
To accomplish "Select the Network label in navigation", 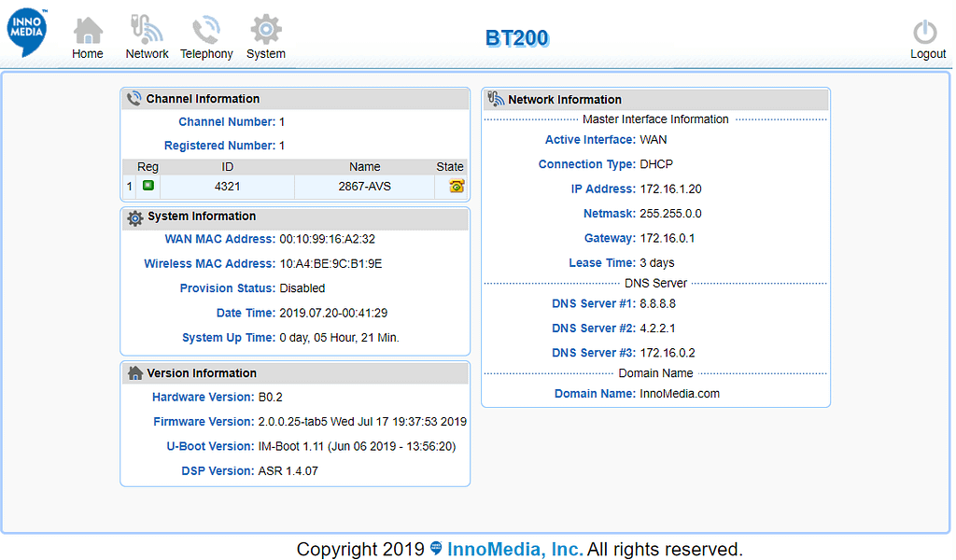I will 147,53.
